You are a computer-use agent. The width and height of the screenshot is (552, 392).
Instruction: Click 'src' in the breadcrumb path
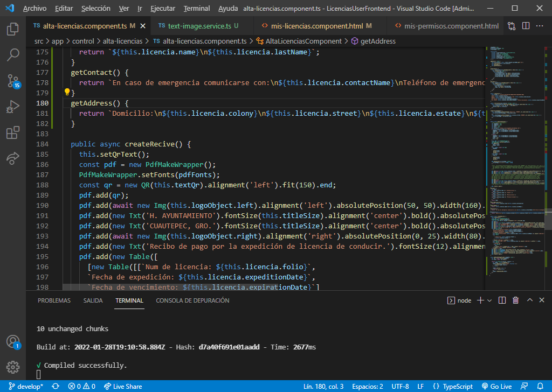coord(39,41)
